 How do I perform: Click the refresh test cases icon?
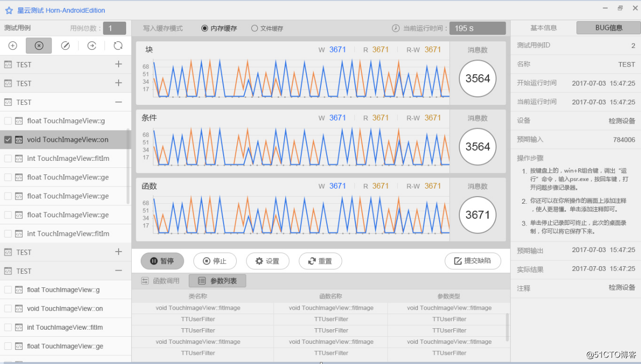tap(118, 46)
